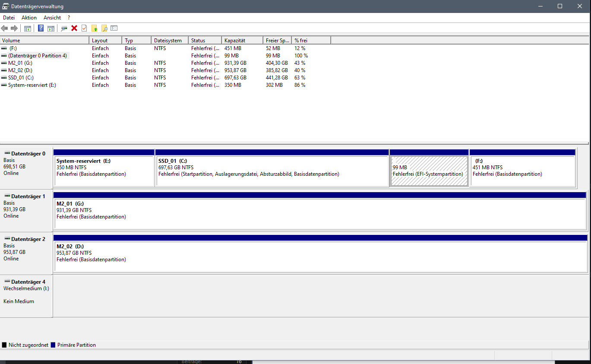Open the Aktion menu
Viewport: 591px width, 364px height.
pos(29,18)
